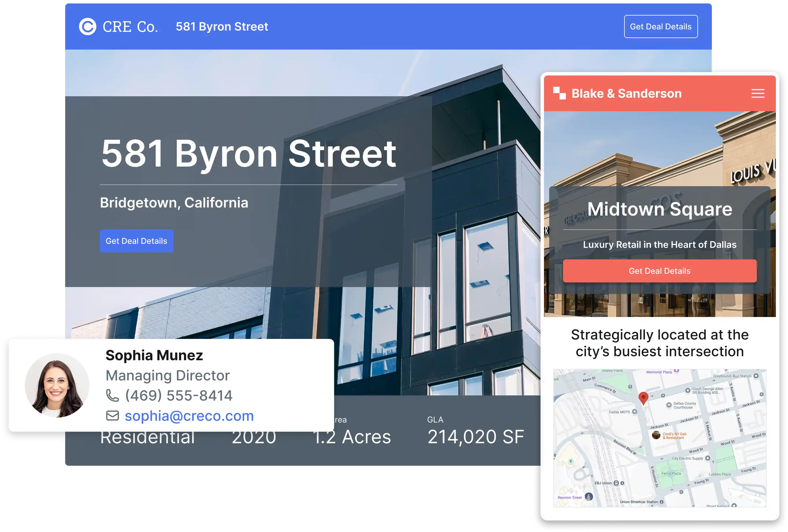The height and width of the screenshot is (532, 788).
Task: Click the Reunion Tower marker on the map
Action: (x=589, y=497)
